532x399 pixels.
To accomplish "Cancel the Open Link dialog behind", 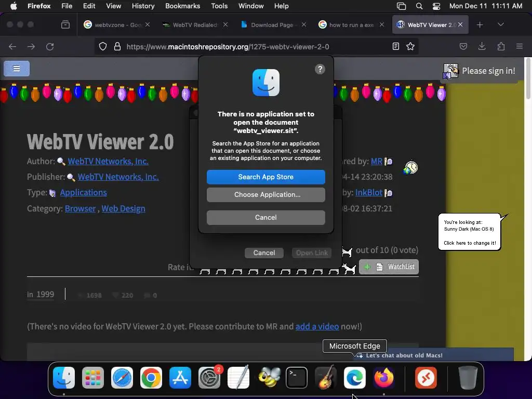I will coord(264,253).
